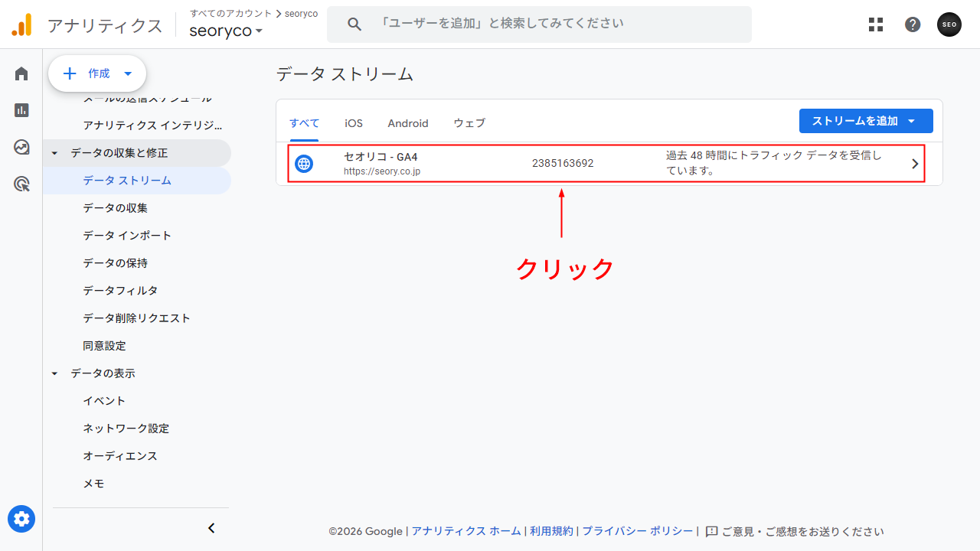Open the help question mark icon

click(x=913, y=24)
